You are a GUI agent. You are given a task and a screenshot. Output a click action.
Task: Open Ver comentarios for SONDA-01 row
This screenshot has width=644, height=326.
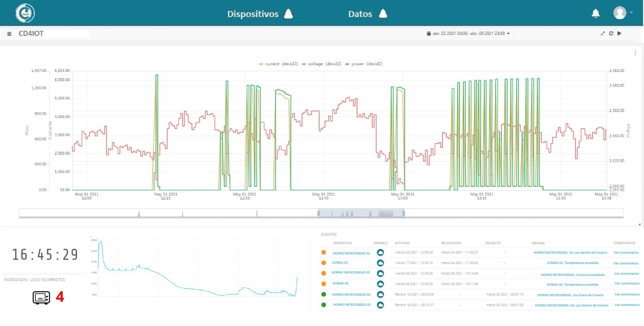[x=626, y=263]
